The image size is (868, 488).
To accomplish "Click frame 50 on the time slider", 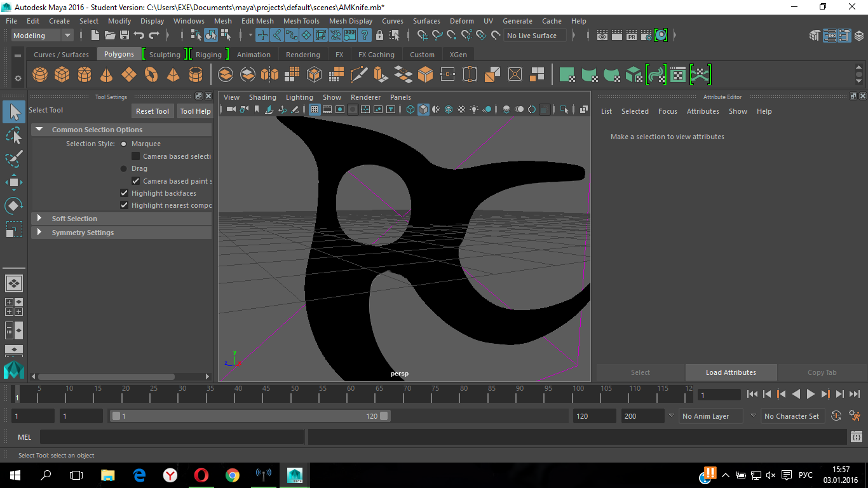I will [x=294, y=395].
